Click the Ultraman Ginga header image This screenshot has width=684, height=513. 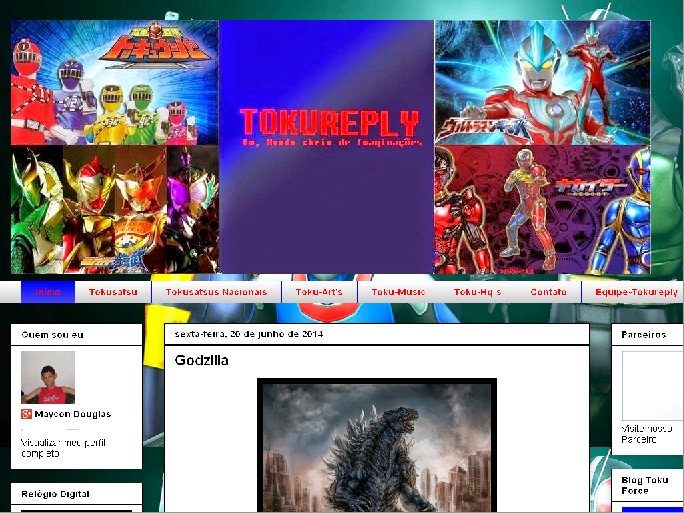point(543,82)
